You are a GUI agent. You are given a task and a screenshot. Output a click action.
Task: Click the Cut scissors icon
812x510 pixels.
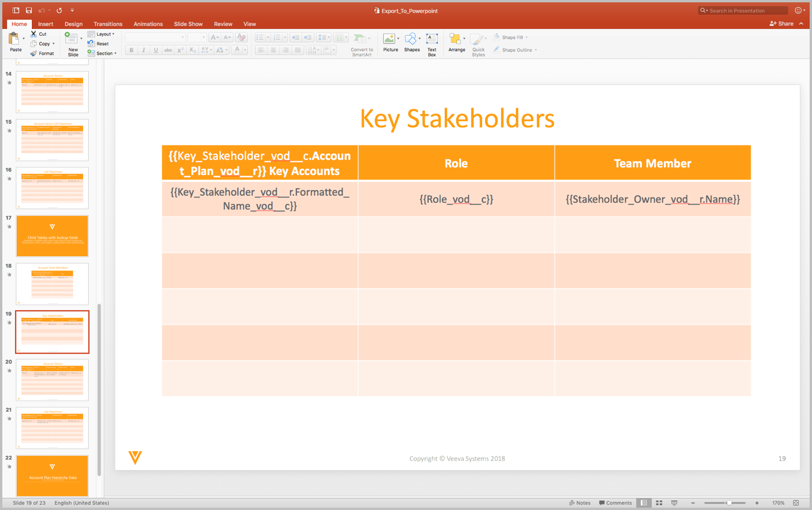click(34, 34)
